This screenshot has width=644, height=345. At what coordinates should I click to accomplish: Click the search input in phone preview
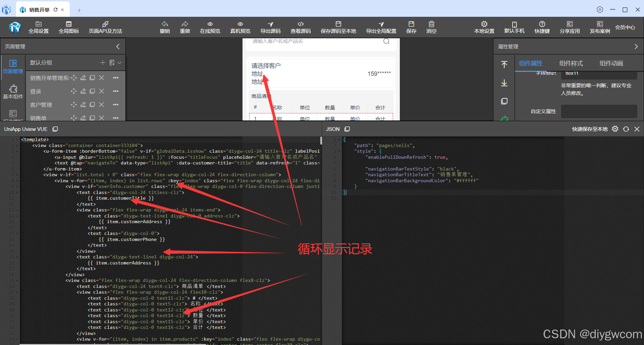coord(315,41)
